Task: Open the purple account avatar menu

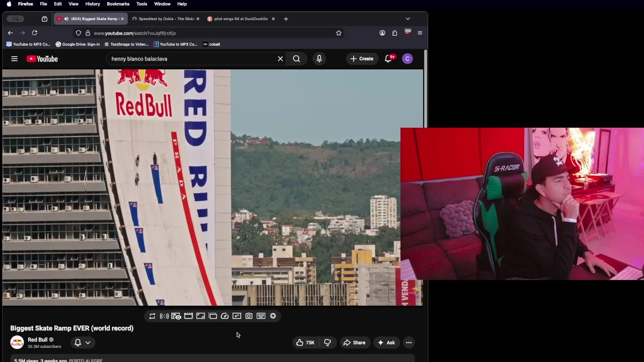Action: coord(408,59)
